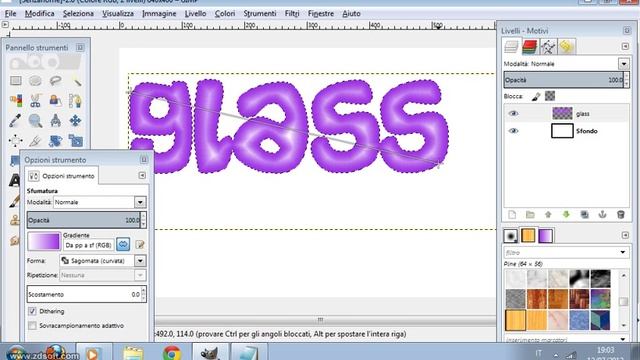Select the Paths tool
Image resolution: width=640 pixels, height=360 pixels.
[76, 100]
